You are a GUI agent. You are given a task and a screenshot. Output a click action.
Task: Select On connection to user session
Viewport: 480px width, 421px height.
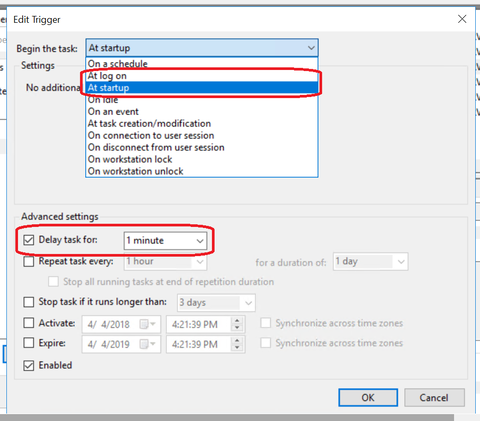(x=202, y=136)
